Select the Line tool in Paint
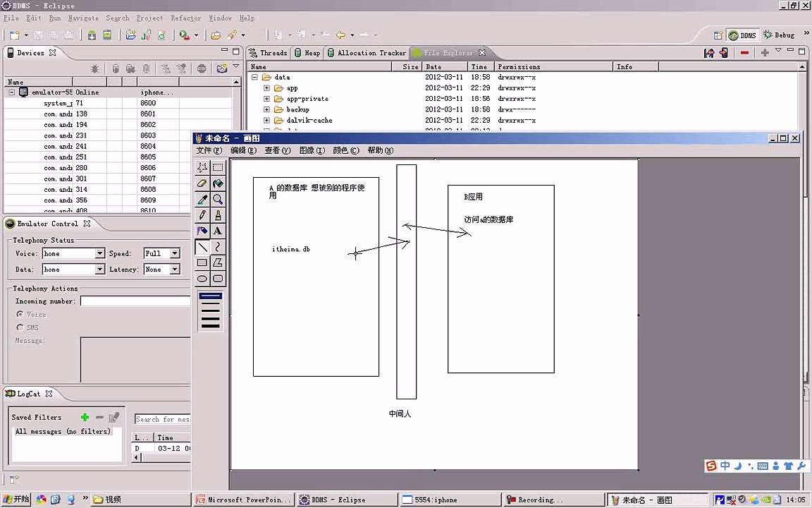812x508 pixels. [202, 247]
